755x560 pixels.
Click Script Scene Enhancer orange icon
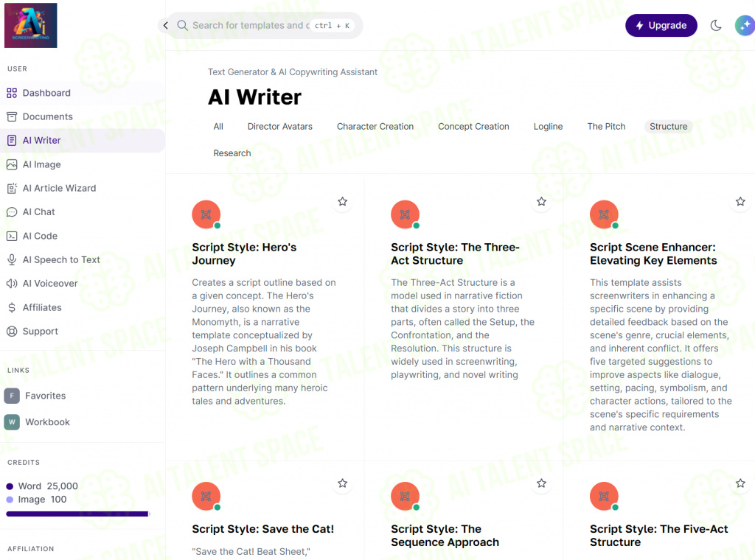click(604, 214)
